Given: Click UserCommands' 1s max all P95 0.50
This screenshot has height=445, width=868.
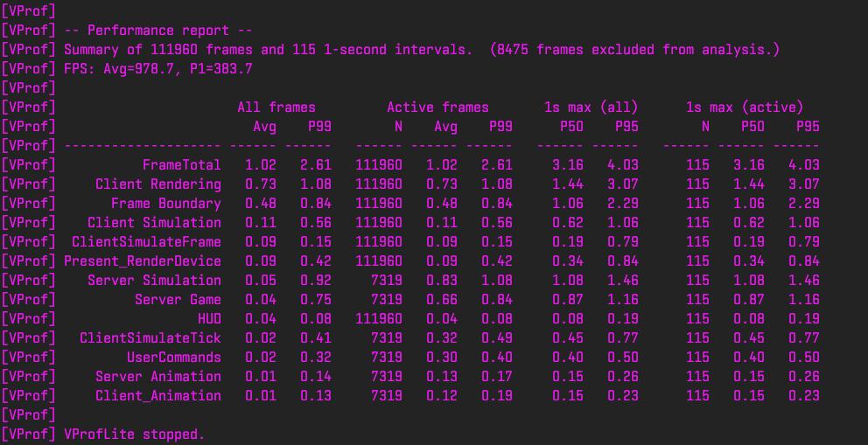Looking at the screenshot, I should [623, 357].
